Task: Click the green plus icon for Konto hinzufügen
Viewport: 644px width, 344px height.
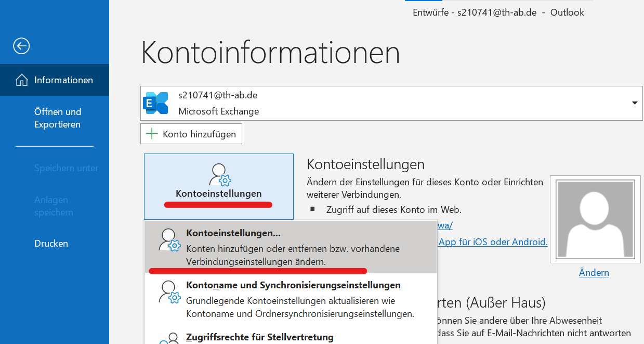Action: [152, 134]
